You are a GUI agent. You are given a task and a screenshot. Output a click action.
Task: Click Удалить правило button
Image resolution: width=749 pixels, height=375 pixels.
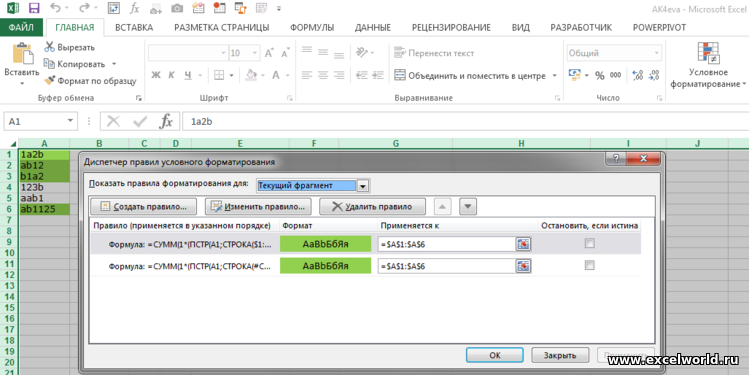pyautogui.click(x=372, y=207)
